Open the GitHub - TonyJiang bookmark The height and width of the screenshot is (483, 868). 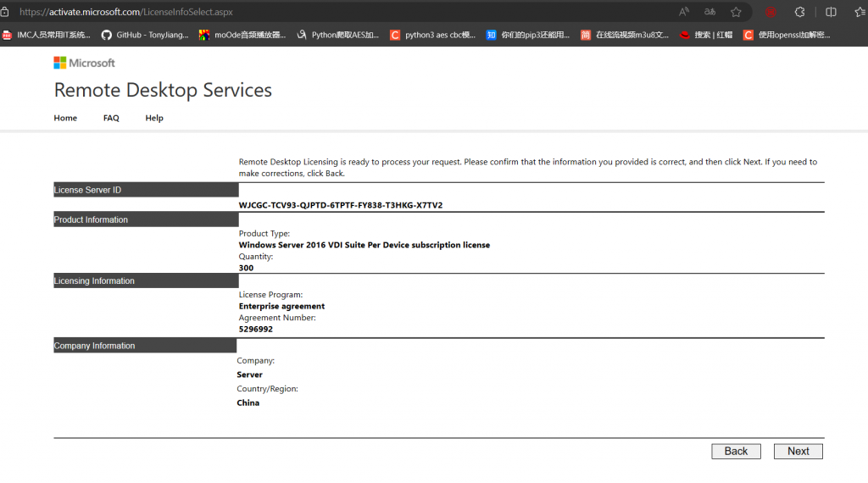pyautogui.click(x=145, y=35)
